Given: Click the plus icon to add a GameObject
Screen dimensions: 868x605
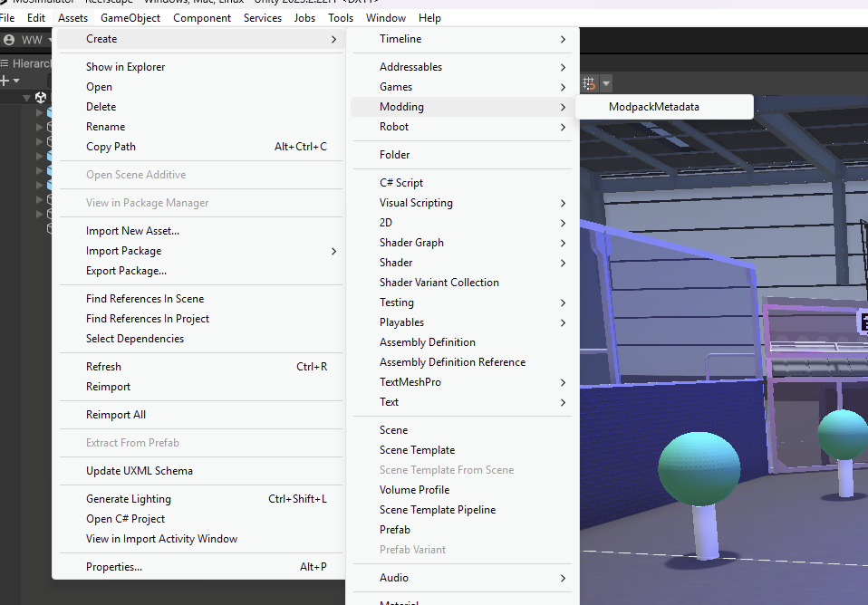Looking at the screenshot, I should [4, 80].
